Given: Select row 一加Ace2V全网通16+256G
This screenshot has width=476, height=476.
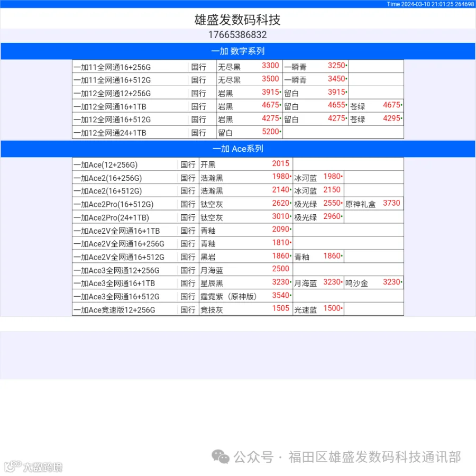Looking at the screenshot, I should tap(238, 243).
